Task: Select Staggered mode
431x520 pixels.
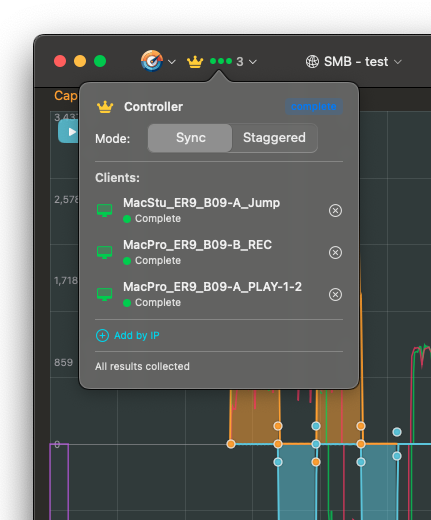Action: point(274,138)
